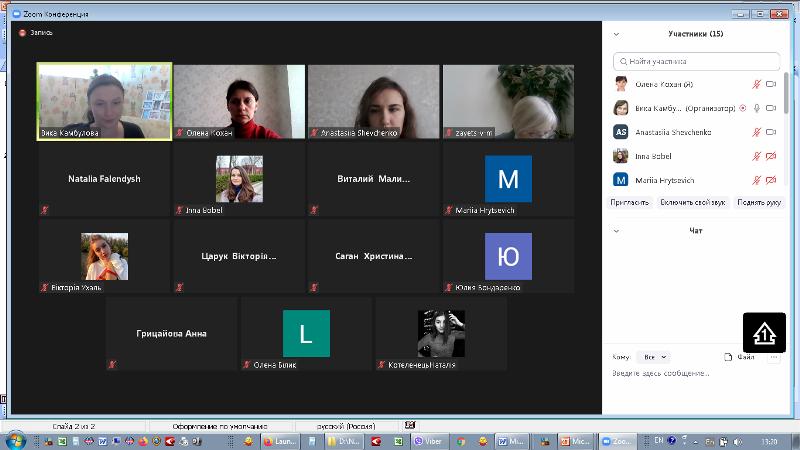Click muted mic icon in Inna Bobel row
Image resolution: width=800 pixels, height=450 pixels.
pyautogui.click(x=756, y=156)
